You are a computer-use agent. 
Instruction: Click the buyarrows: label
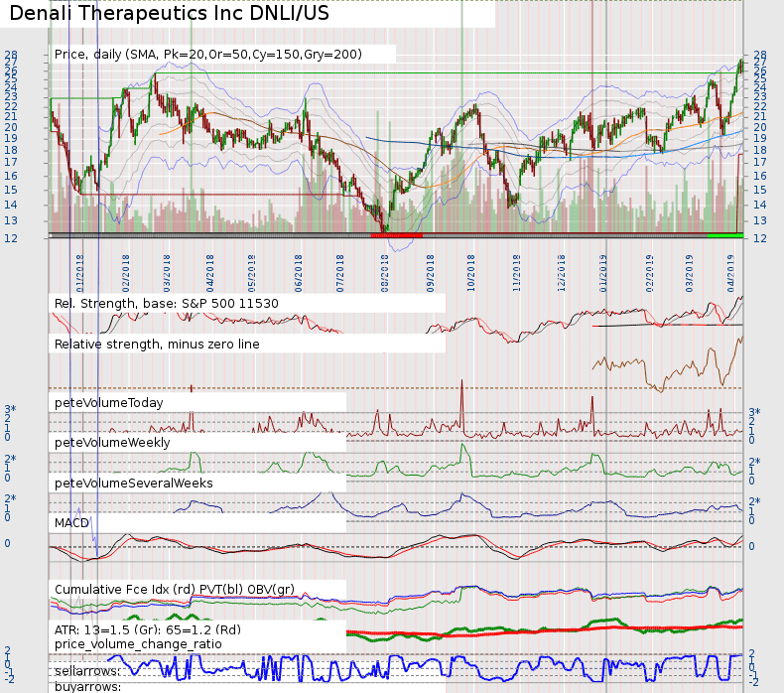87,686
